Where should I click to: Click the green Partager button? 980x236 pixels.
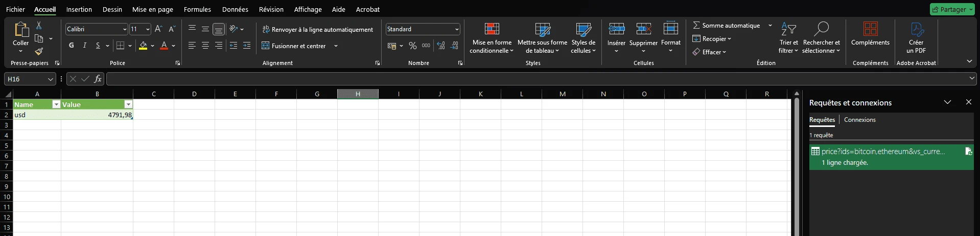(x=949, y=9)
